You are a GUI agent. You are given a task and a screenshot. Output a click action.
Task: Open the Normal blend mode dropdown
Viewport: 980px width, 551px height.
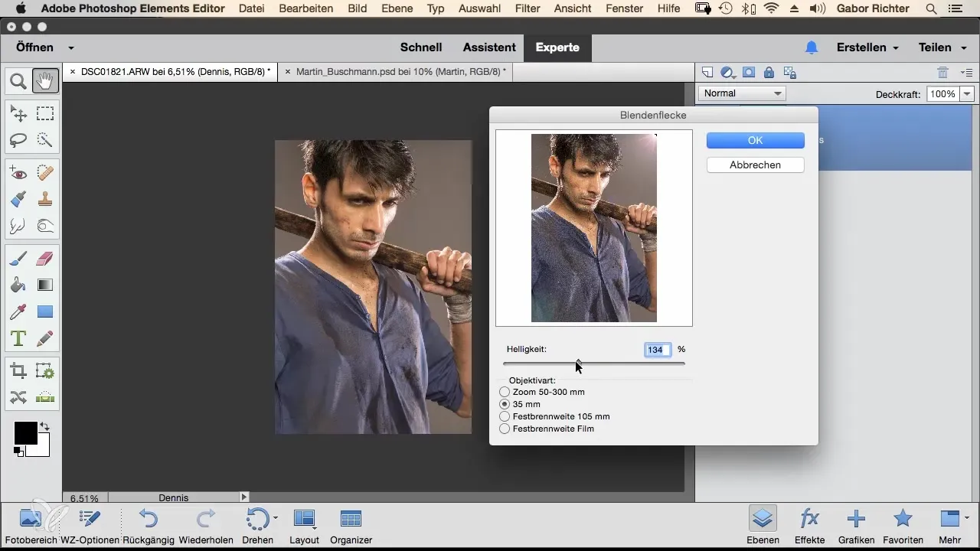[743, 93]
